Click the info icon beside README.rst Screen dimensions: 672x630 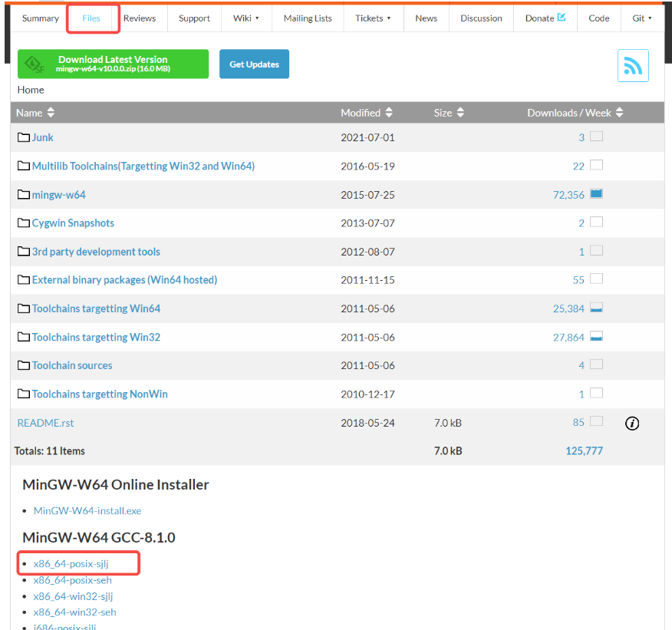[631, 423]
